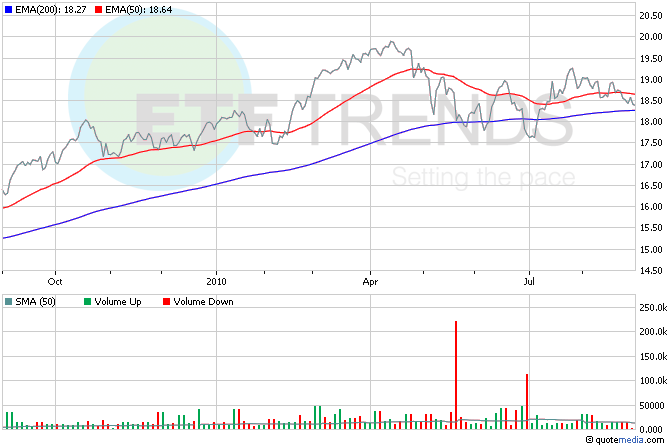Click the 16.00 price axis label
670x447 pixels.
click(651, 206)
